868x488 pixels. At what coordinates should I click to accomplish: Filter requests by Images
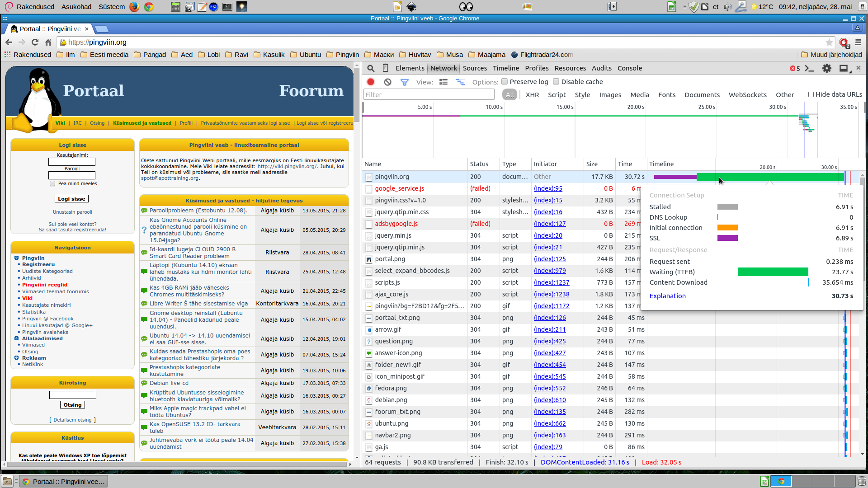tap(610, 95)
